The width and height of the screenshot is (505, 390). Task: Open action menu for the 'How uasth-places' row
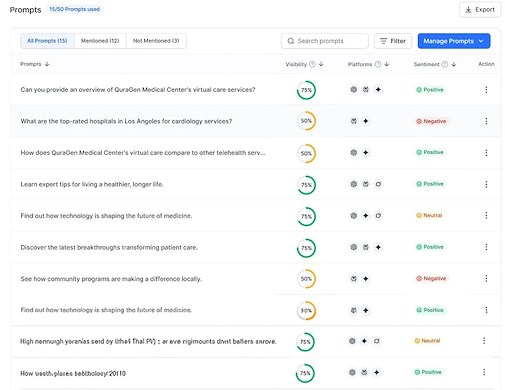pos(484,372)
